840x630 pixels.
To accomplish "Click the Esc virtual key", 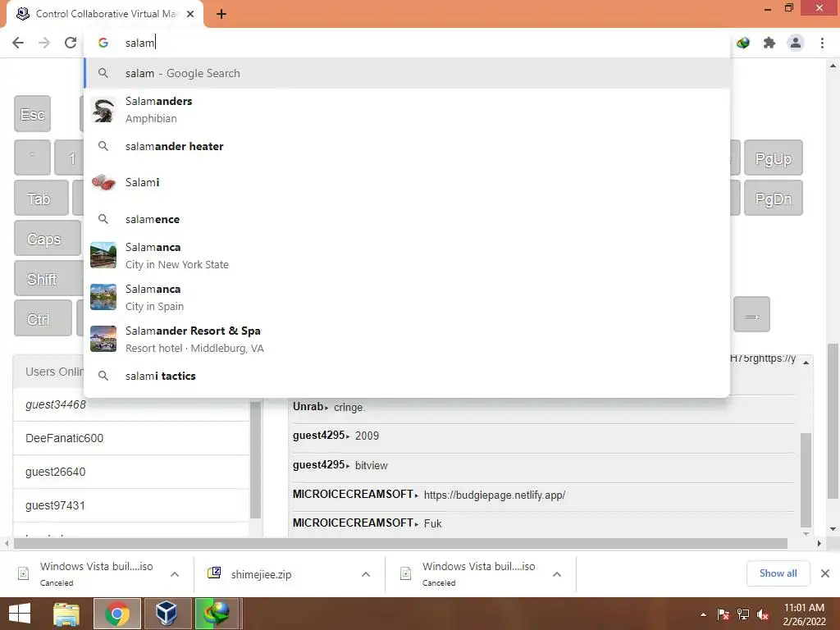I will 32,113.
